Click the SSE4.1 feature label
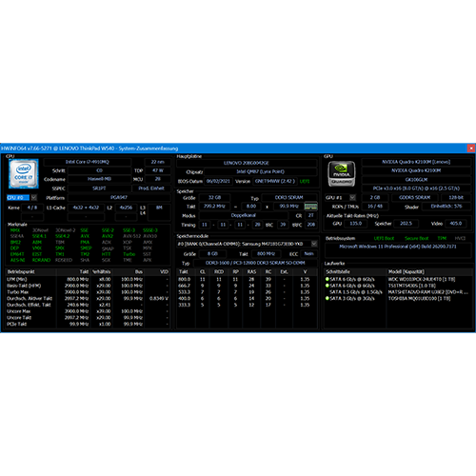The height and width of the screenshot is (476, 476). click(39, 236)
